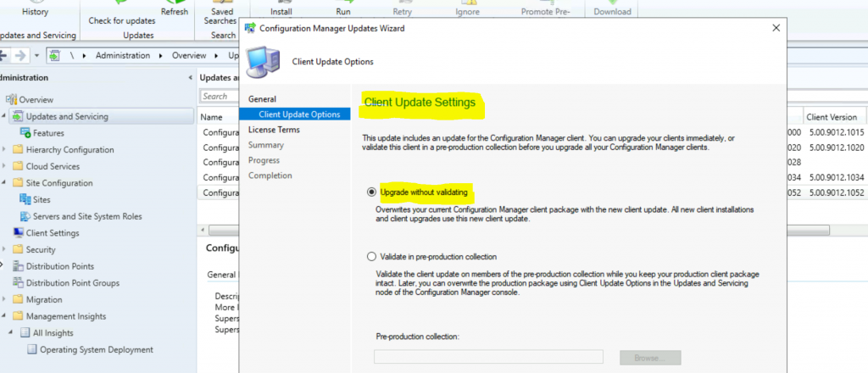
Task: Click the Client Settings monitor icon
Action: pyautogui.click(x=19, y=232)
